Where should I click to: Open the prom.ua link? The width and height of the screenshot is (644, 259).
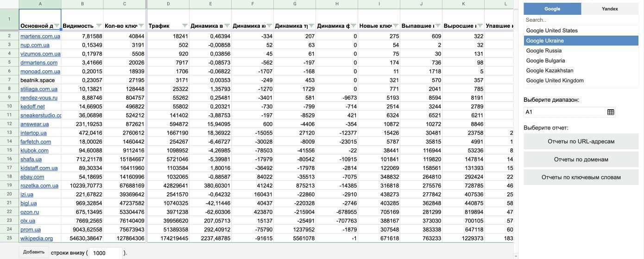(31, 229)
